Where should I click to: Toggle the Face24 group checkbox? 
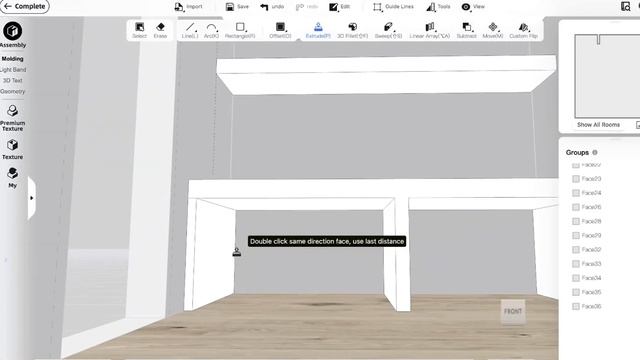576,193
